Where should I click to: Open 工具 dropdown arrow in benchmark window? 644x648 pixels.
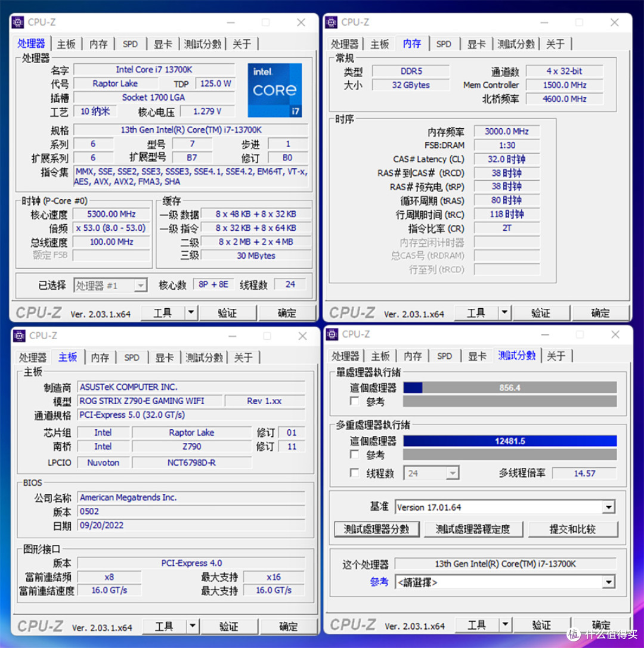(505, 624)
